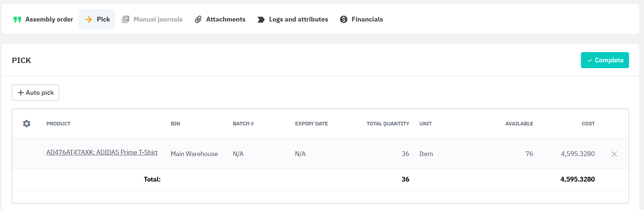Click the Bin column header

click(x=175, y=124)
